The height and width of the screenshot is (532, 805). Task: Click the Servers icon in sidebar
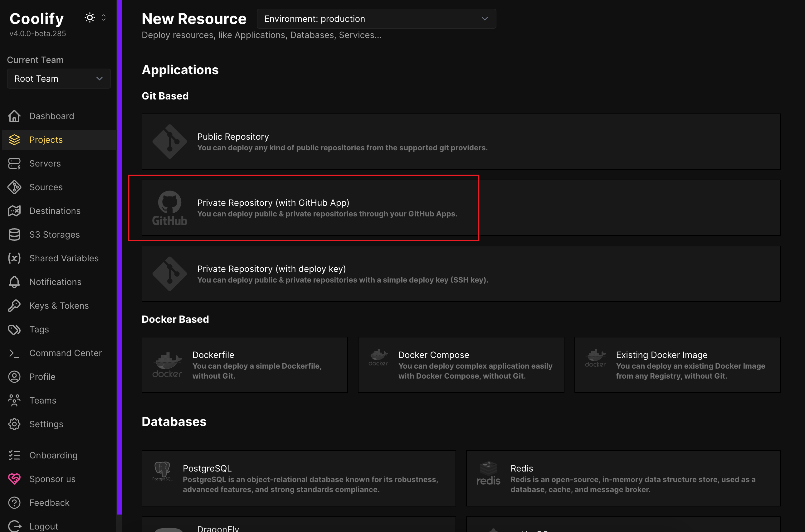click(14, 163)
